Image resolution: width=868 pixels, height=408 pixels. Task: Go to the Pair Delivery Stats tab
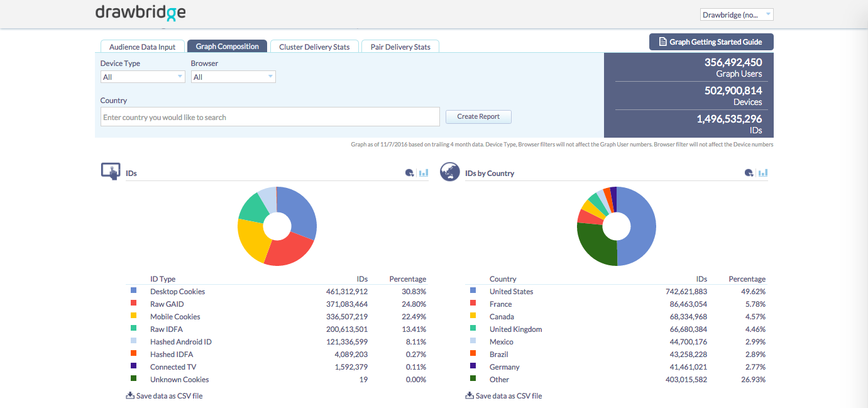(x=400, y=47)
